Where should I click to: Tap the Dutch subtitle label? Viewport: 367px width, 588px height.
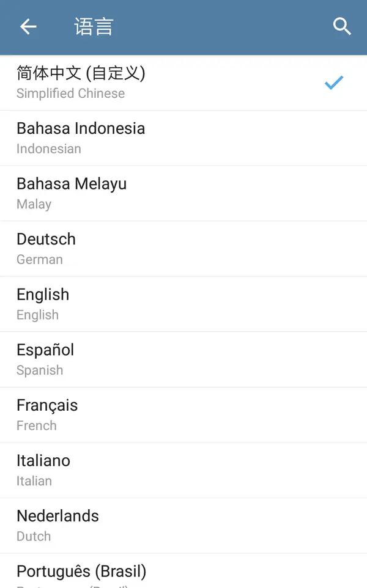click(x=34, y=536)
